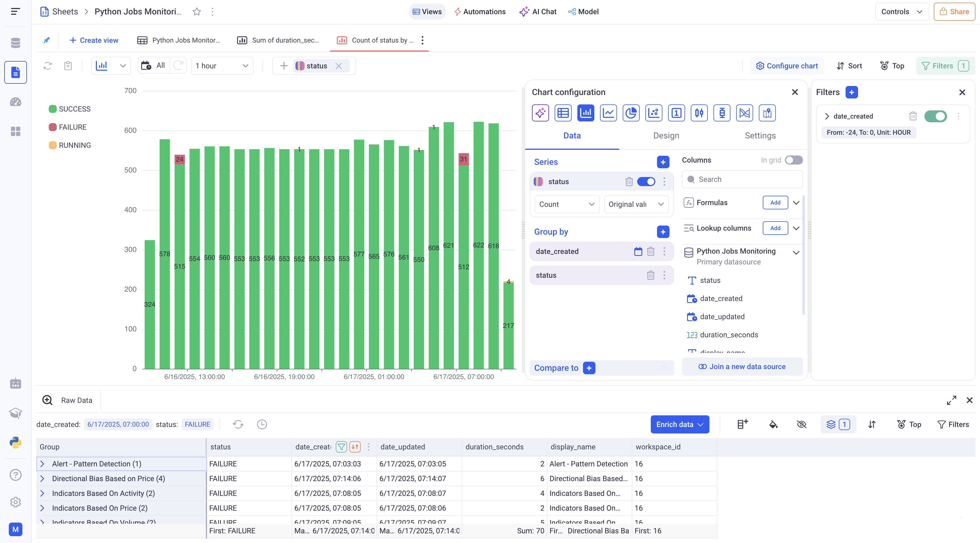Click Join a new data source
Screen dimensions: 980x543
click(x=742, y=367)
